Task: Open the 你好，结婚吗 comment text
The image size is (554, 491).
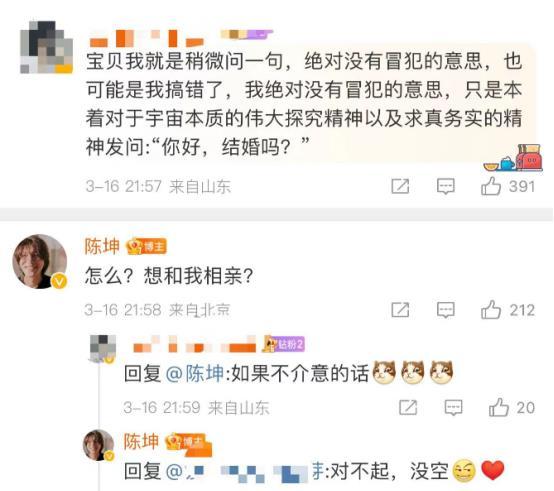Action: [x=303, y=103]
